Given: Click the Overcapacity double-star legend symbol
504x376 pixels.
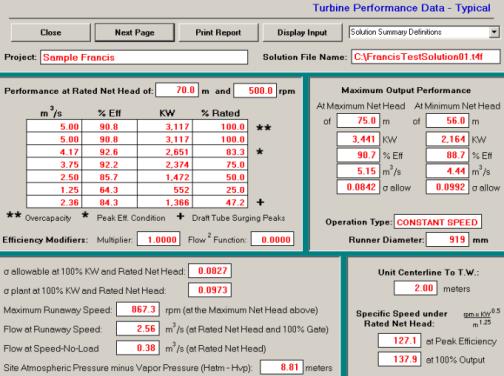Looking at the screenshot, I should pos(14,215).
